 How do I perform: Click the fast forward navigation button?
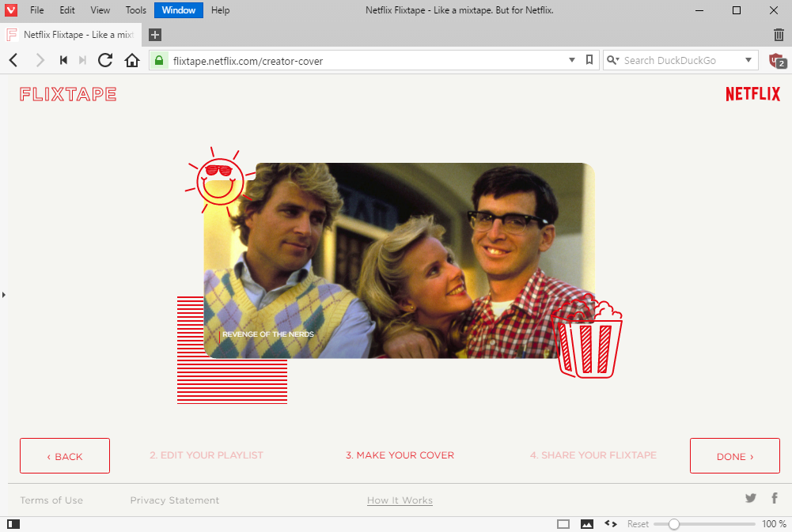point(82,61)
